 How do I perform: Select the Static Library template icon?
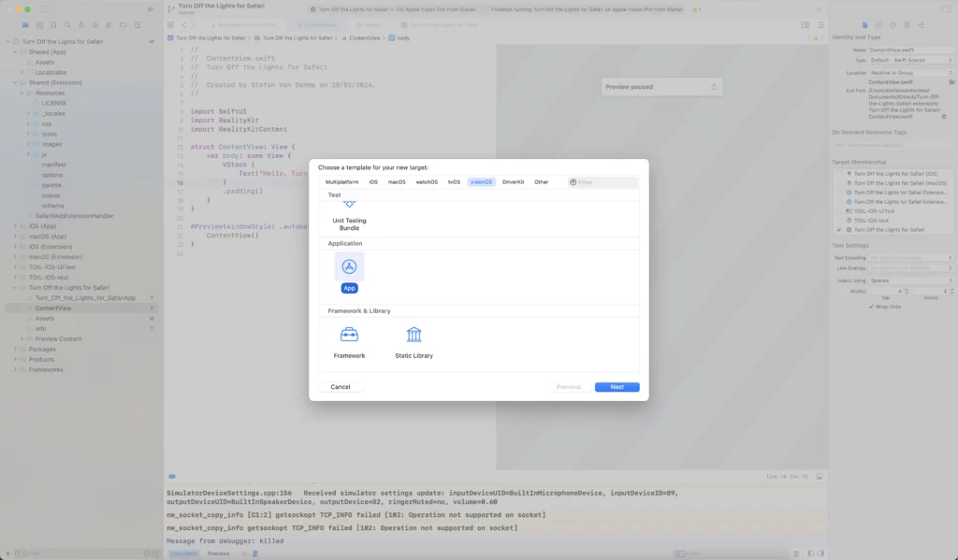(x=414, y=335)
